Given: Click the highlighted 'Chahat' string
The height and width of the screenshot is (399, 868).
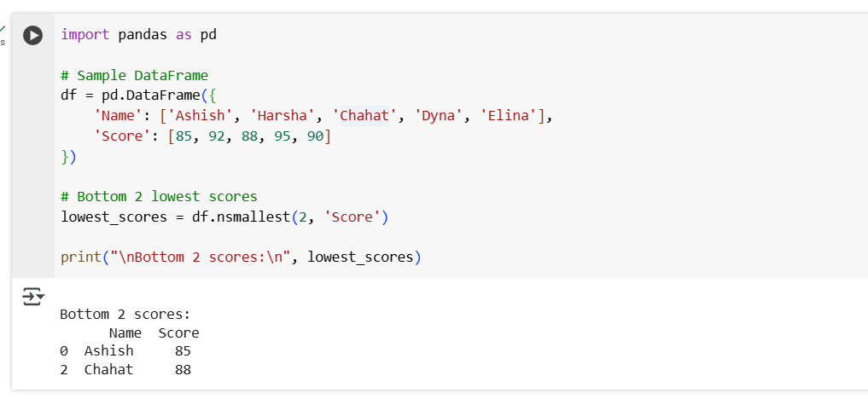Looking at the screenshot, I should pyautogui.click(x=364, y=116).
